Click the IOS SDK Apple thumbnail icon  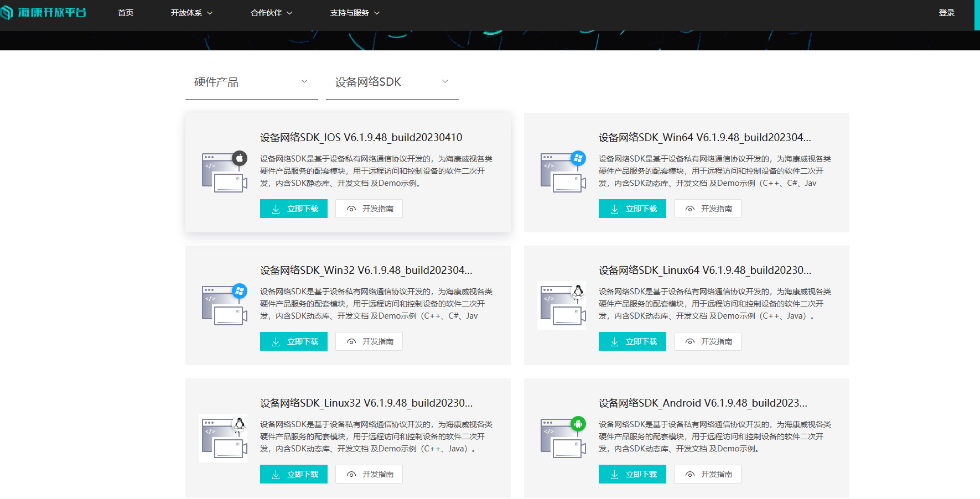[x=224, y=171]
